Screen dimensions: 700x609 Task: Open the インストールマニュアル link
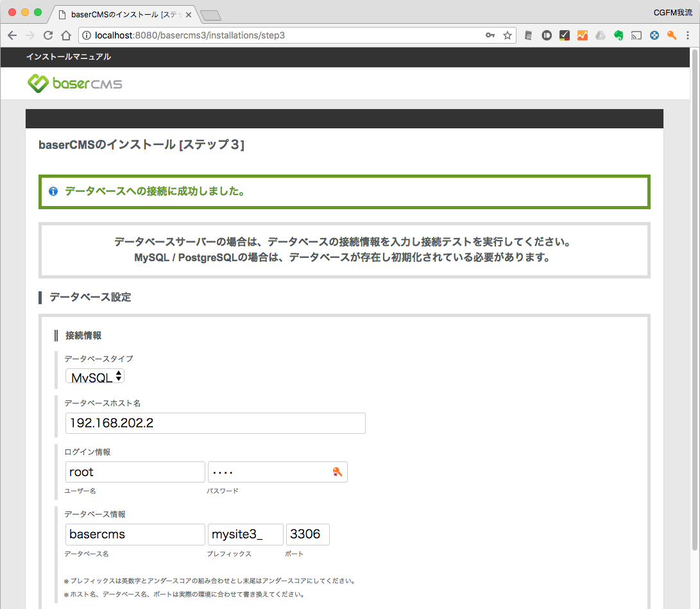(68, 56)
